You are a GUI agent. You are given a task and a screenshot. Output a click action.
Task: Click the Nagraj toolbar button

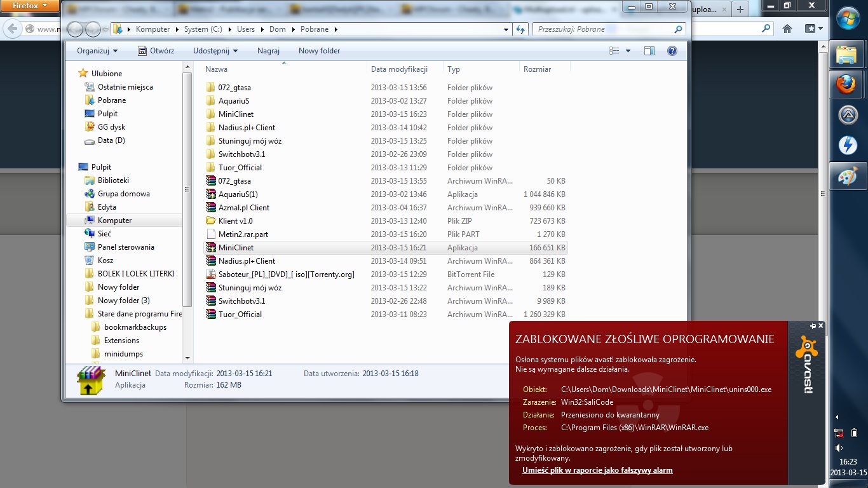pos(268,51)
